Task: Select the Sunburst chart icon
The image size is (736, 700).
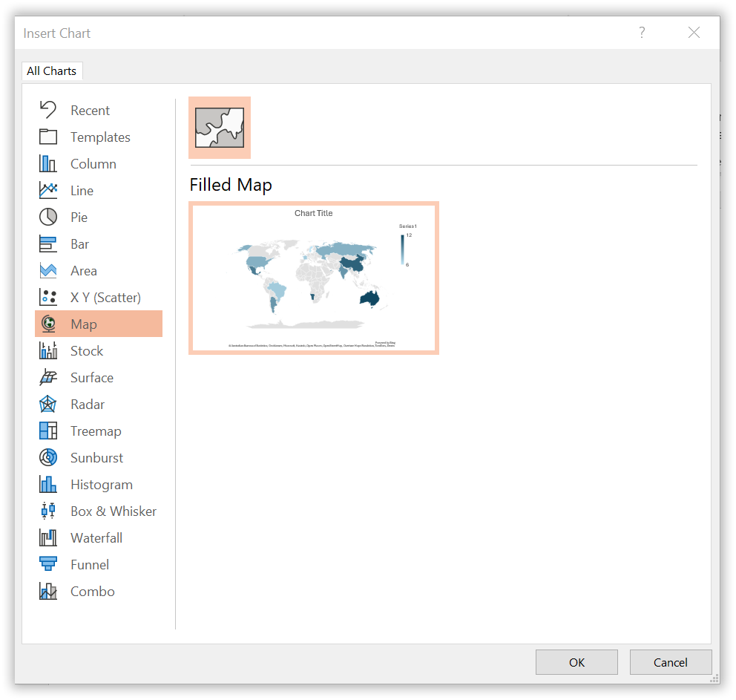Action: click(48, 458)
